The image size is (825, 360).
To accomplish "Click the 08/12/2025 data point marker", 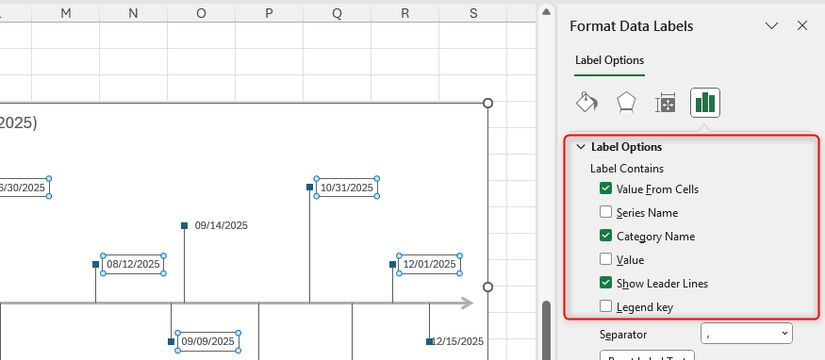I will 95,264.
